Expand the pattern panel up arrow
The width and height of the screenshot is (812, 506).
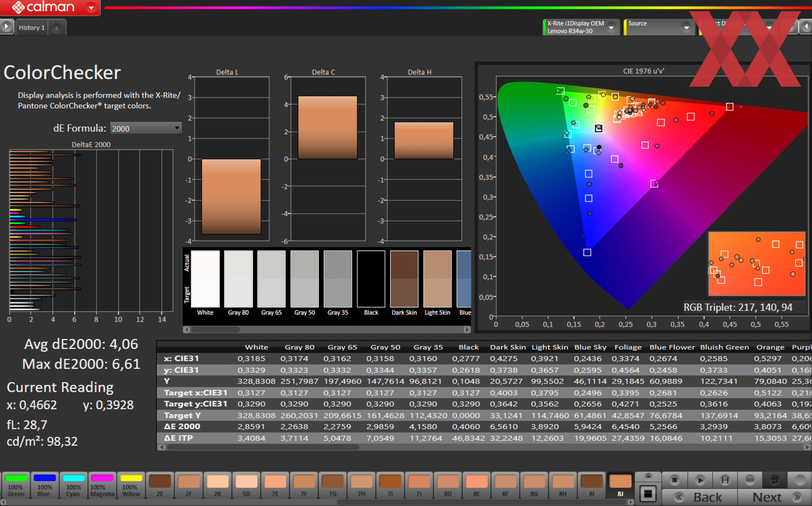648,476
